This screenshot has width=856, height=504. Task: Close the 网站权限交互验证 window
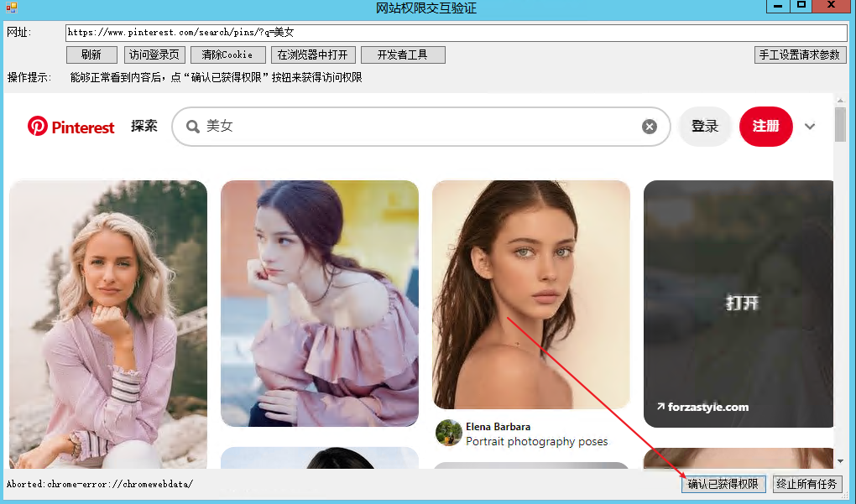(x=831, y=6)
